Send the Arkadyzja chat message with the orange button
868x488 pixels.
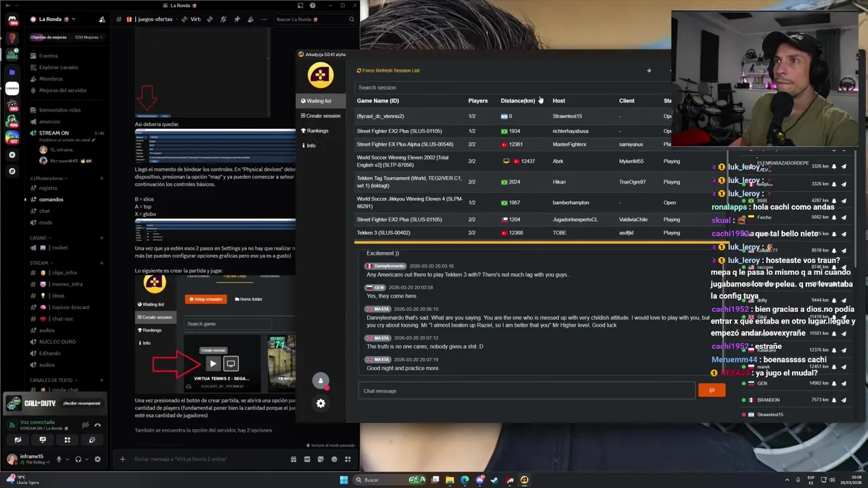712,390
